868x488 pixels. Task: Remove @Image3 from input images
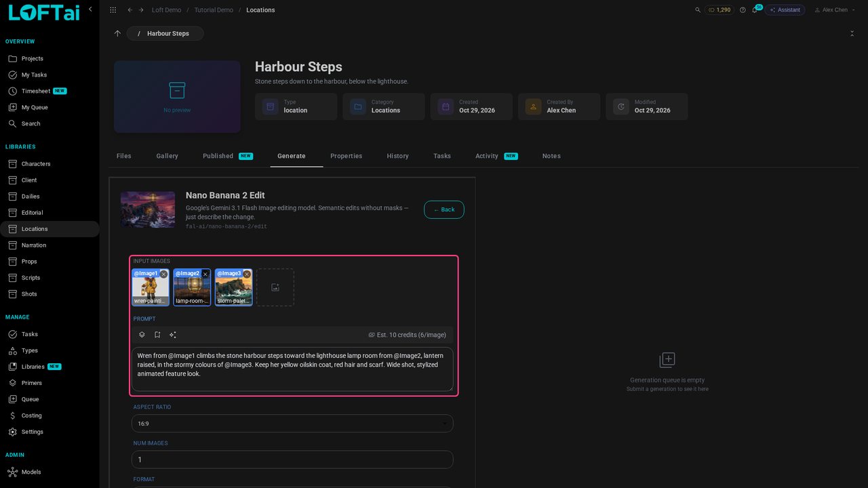(x=247, y=274)
